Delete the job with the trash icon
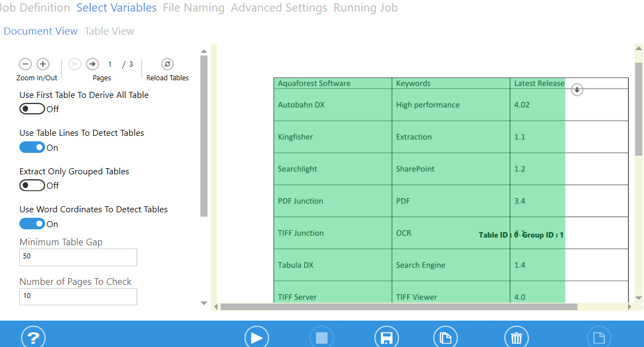644x347 pixels. click(x=516, y=337)
